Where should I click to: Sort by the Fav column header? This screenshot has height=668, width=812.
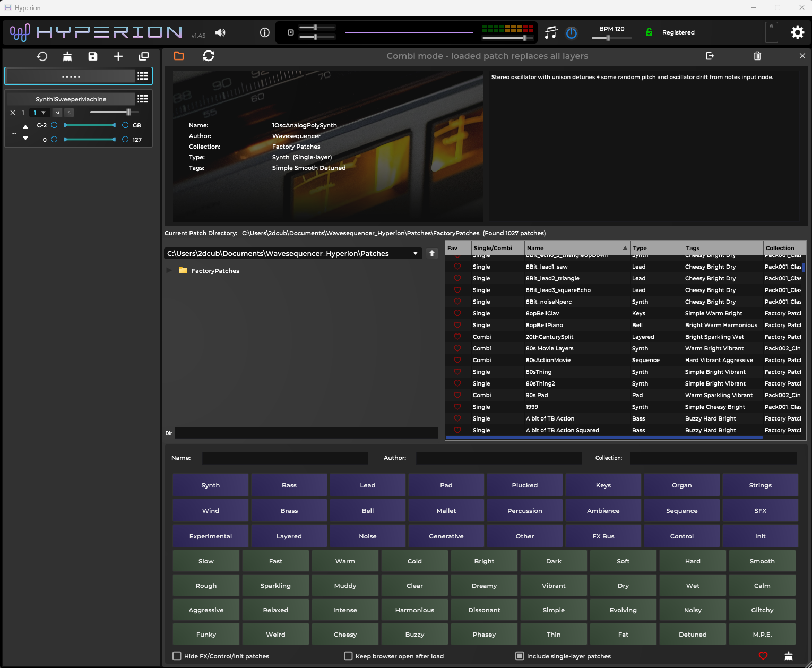459,248
